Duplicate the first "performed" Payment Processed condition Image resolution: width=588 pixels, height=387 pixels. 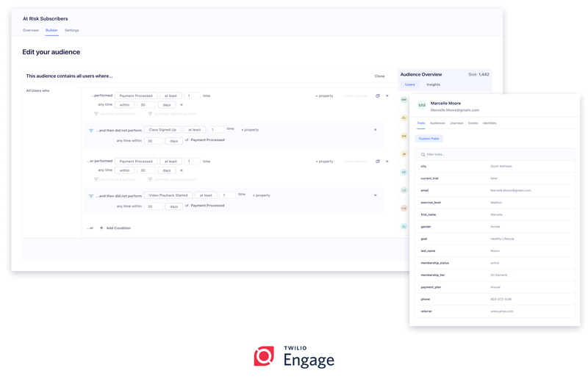coord(378,96)
